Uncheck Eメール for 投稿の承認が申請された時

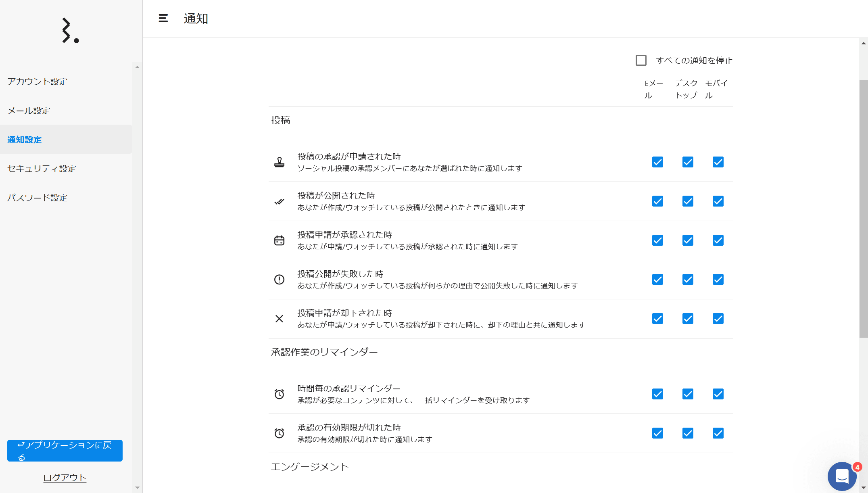(657, 162)
